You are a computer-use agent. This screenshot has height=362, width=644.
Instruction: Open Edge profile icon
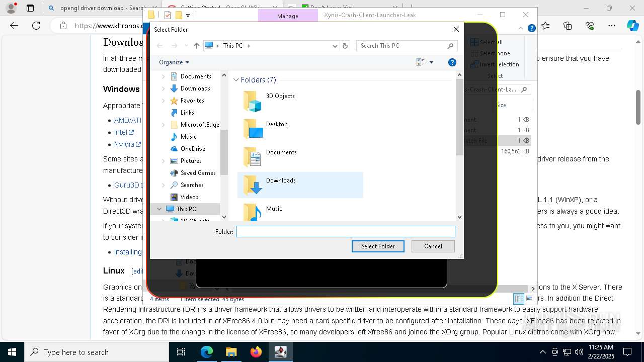tap(11, 8)
